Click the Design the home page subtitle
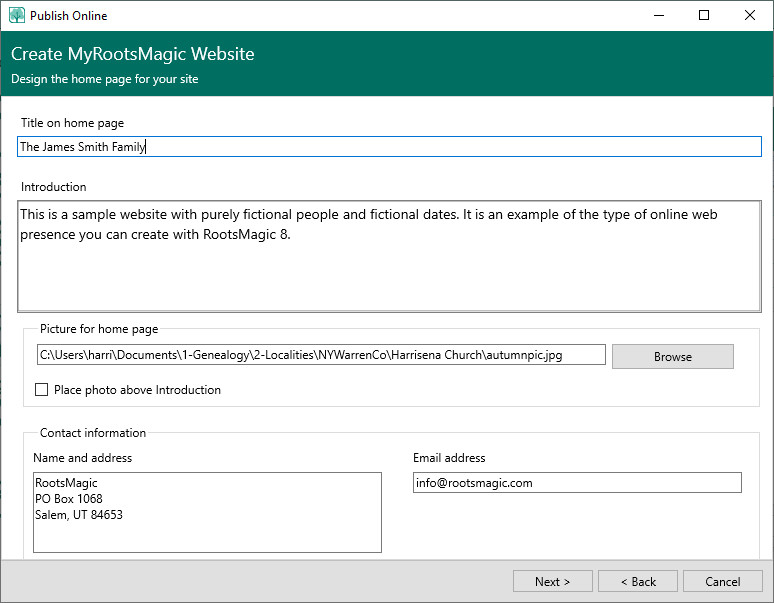The image size is (774, 603). [x=105, y=79]
